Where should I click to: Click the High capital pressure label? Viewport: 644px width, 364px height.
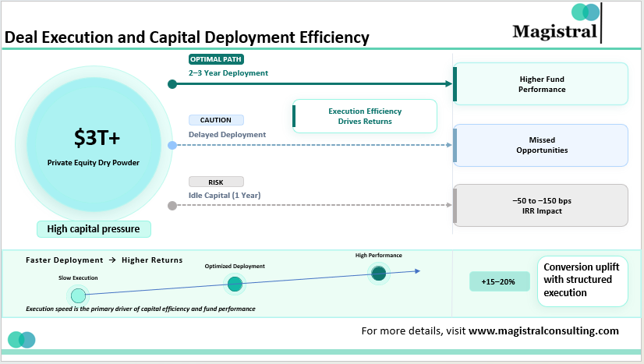pos(94,228)
